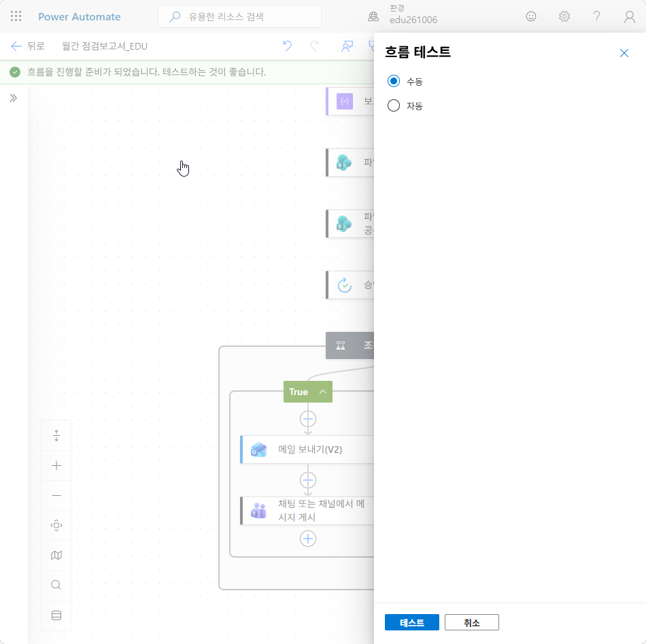Select the second SharePoint action card
Image resolution: width=646 pixels, height=644 pixels.
tap(350, 224)
